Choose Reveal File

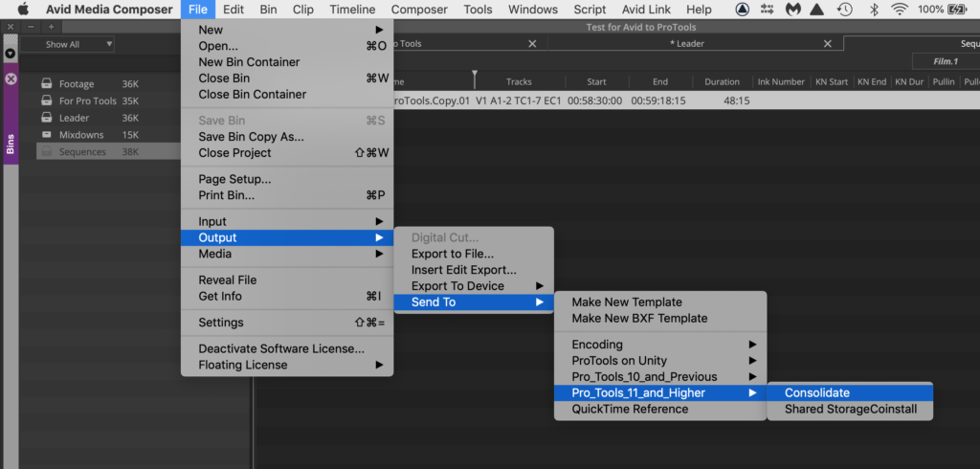coord(287,280)
